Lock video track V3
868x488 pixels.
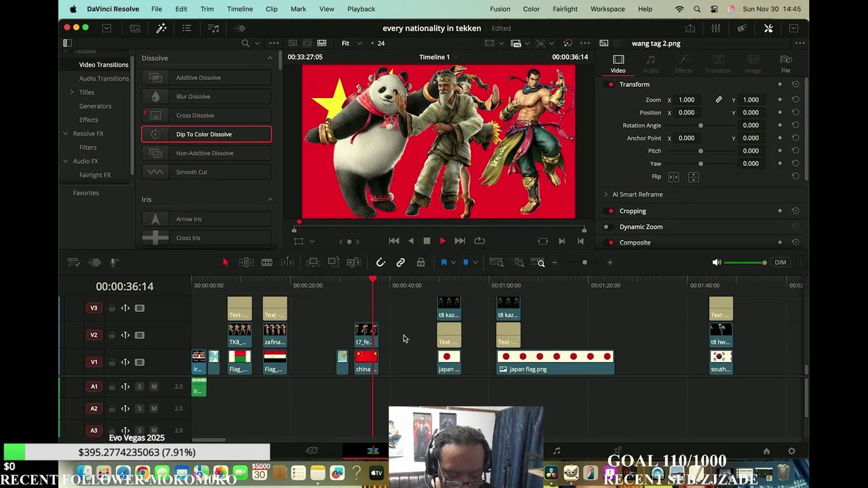point(112,308)
